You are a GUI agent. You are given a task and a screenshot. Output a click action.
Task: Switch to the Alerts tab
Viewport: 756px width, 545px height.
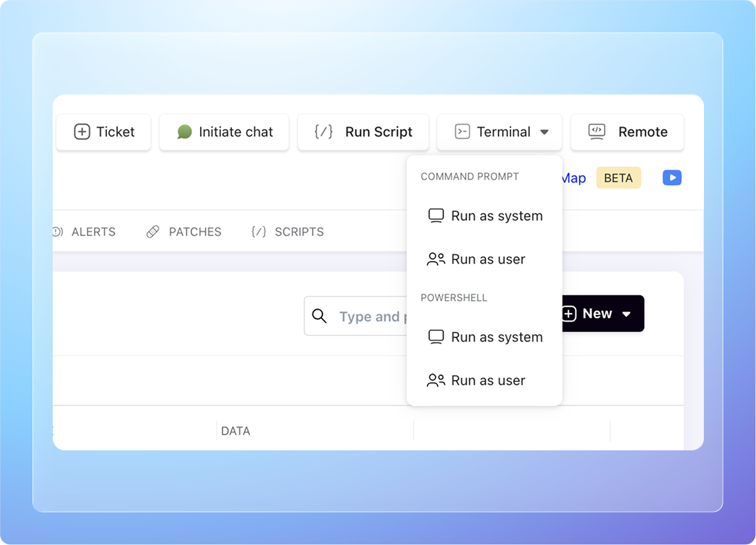93,232
